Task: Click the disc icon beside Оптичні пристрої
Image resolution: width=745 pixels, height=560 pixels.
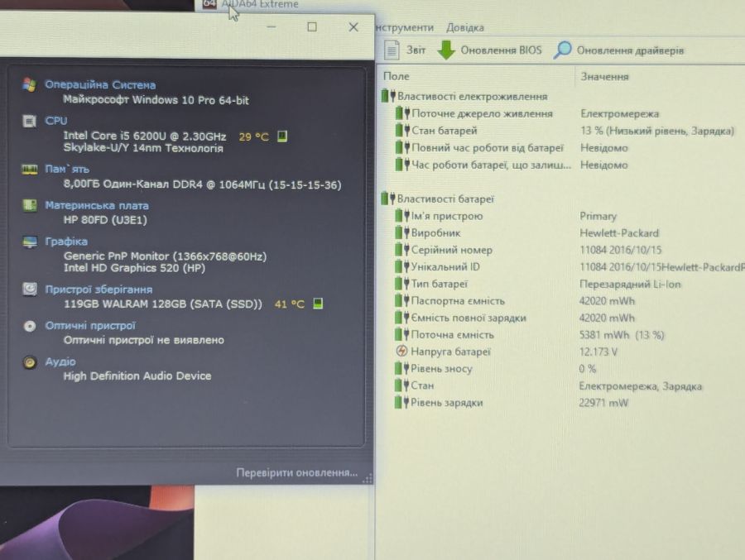Action: (30, 326)
